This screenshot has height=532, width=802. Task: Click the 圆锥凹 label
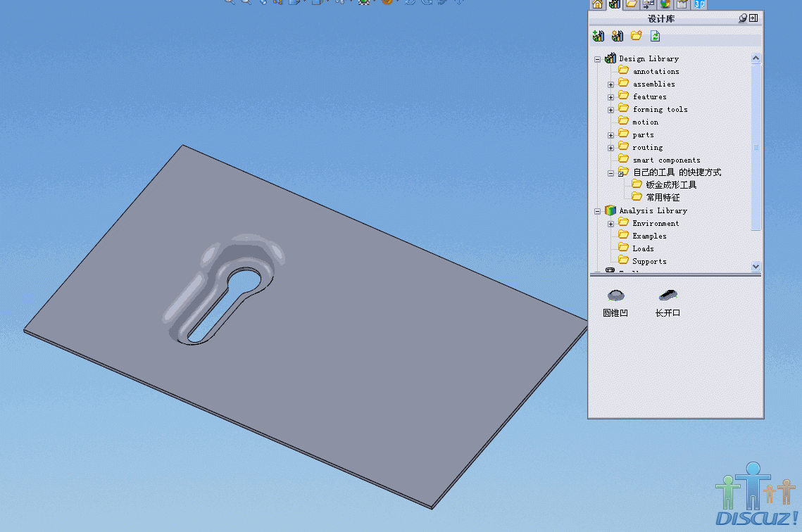click(x=615, y=312)
